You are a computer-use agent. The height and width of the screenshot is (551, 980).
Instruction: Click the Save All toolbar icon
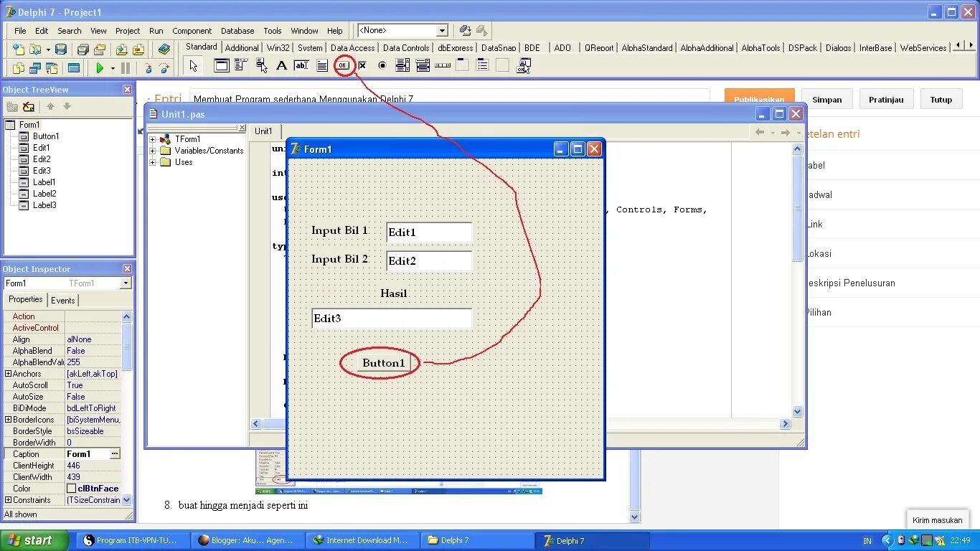coord(83,50)
